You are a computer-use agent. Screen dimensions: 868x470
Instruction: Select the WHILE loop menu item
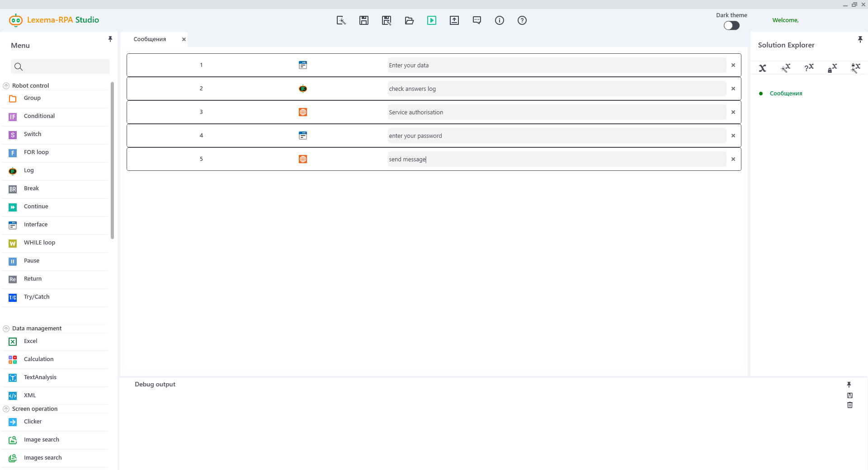tap(39, 243)
